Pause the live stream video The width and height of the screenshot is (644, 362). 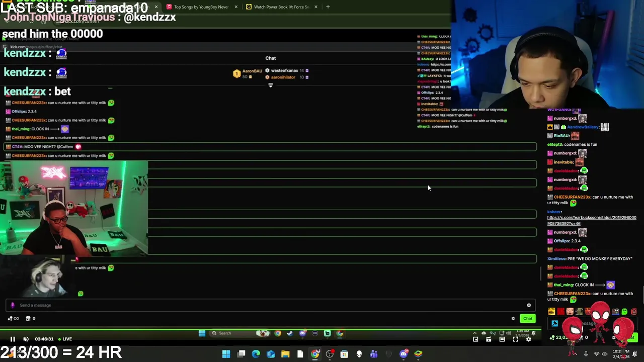[13, 339]
